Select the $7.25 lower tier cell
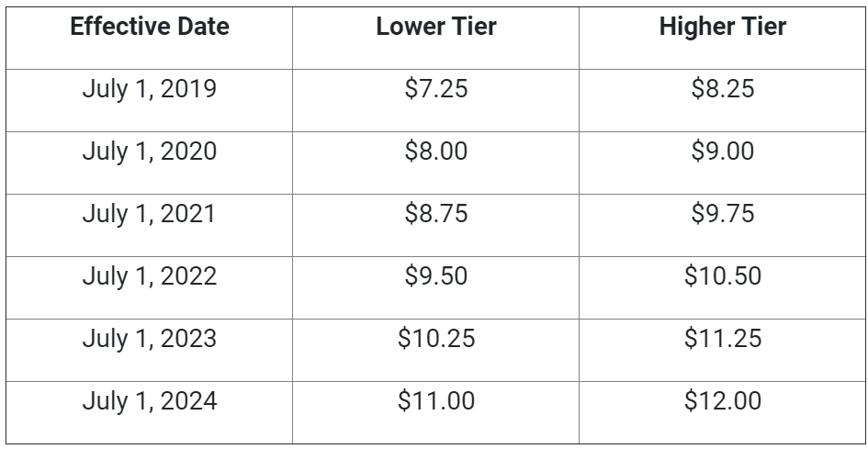The width and height of the screenshot is (868, 449). (435, 89)
